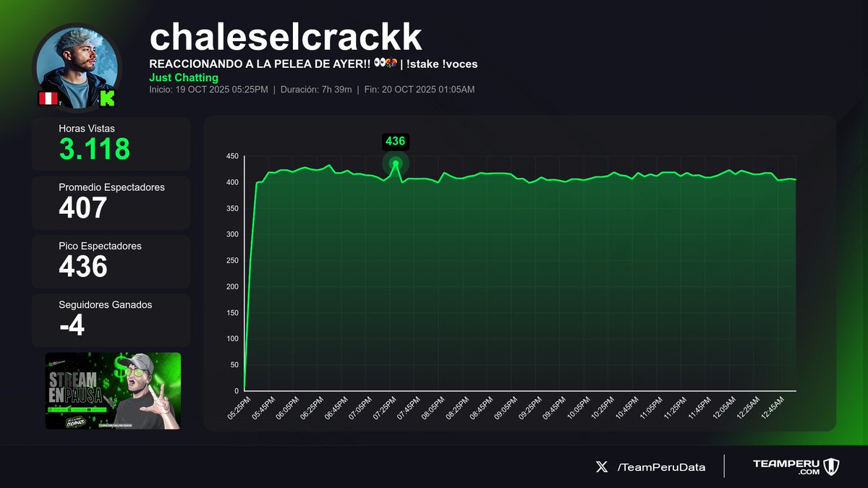The height and width of the screenshot is (488, 868).
Task: Expand the 436 peak tooltip on the chart
Action: click(395, 142)
